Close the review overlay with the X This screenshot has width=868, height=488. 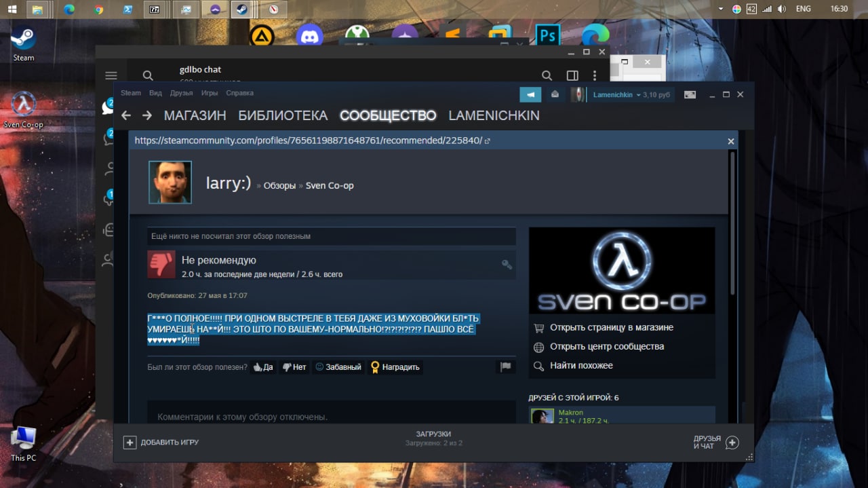click(731, 141)
